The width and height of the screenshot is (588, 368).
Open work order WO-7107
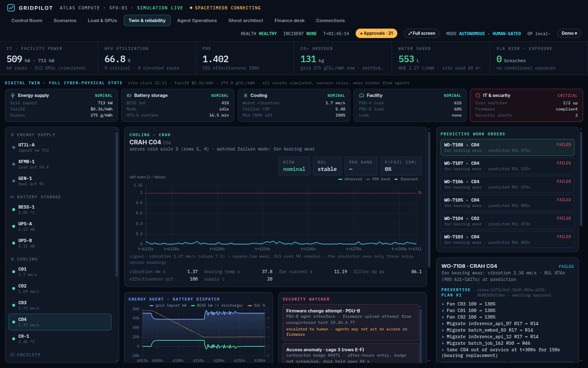pyautogui.click(x=508, y=166)
